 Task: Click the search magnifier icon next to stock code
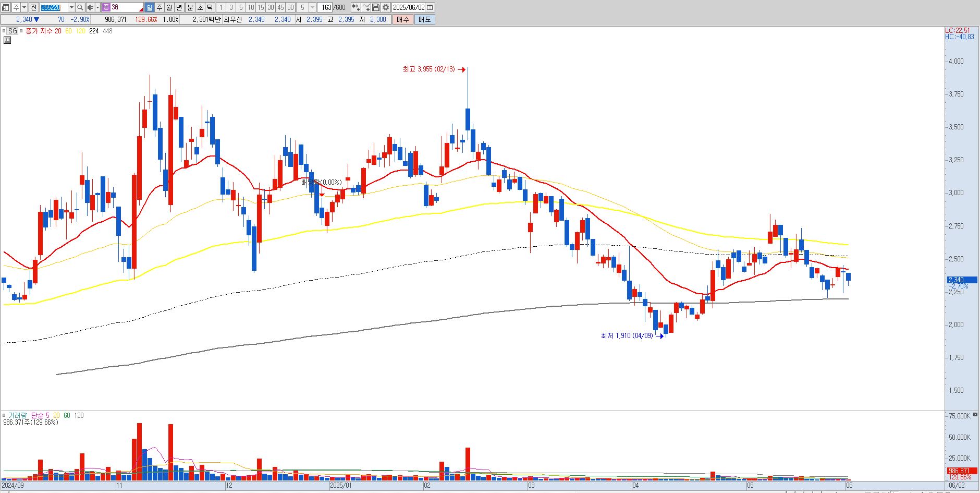click(80, 7)
